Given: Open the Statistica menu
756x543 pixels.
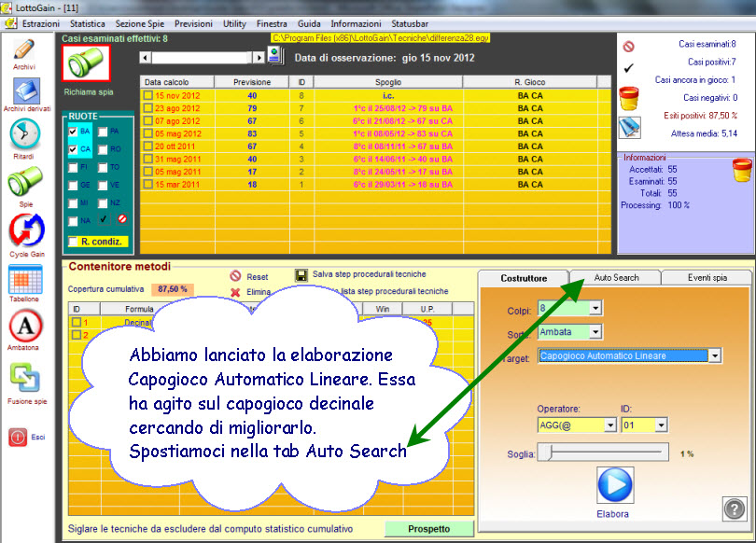Looking at the screenshot, I should 88,23.
